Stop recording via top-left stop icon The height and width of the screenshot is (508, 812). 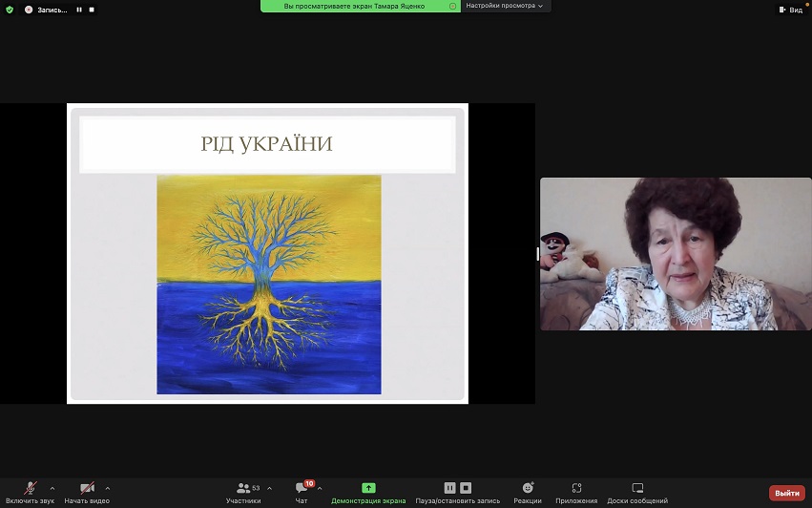coord(92,10)
